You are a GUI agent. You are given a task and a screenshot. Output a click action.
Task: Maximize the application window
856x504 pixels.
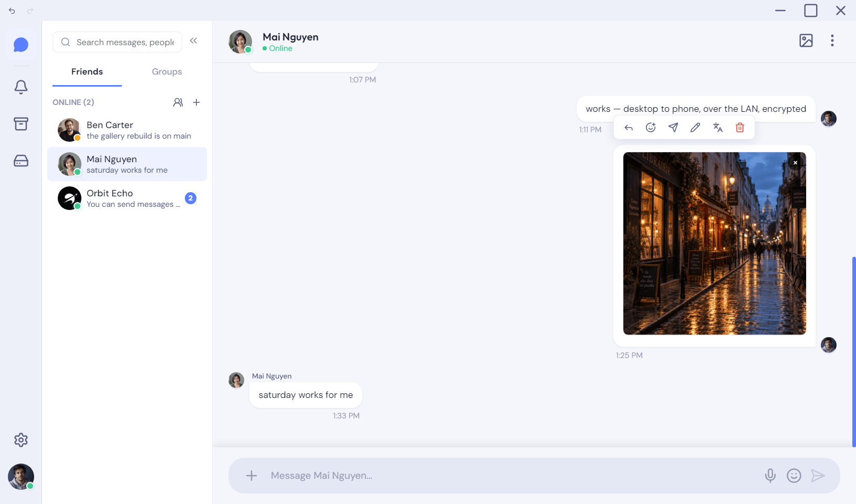tap(811, 10)
